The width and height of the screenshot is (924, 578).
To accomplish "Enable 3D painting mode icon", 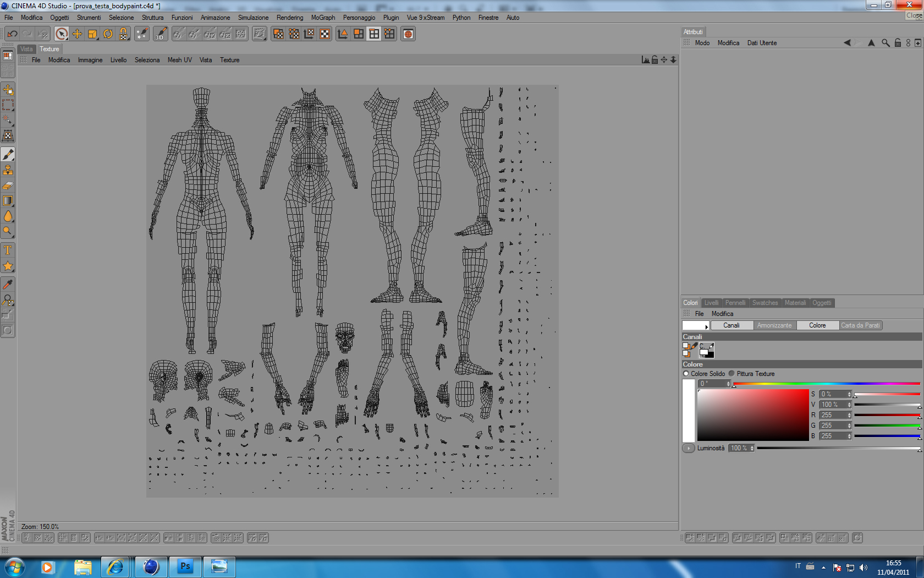I will 160,34.
